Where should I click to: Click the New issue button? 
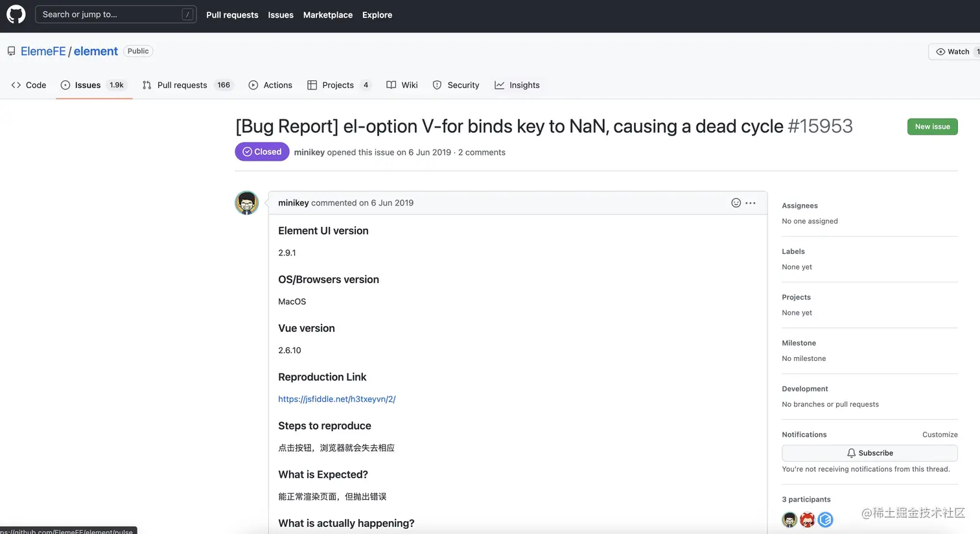(932, 127)
